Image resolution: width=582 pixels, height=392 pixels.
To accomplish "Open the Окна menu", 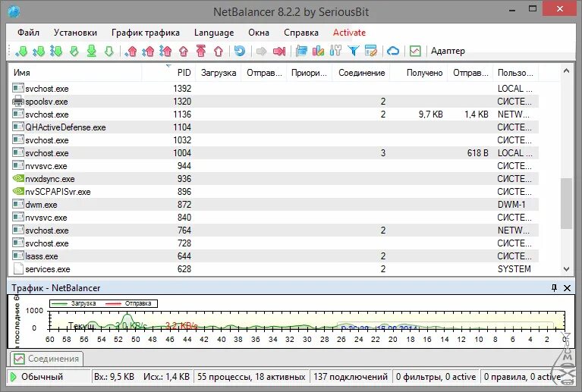I will [x=259, y=33].
